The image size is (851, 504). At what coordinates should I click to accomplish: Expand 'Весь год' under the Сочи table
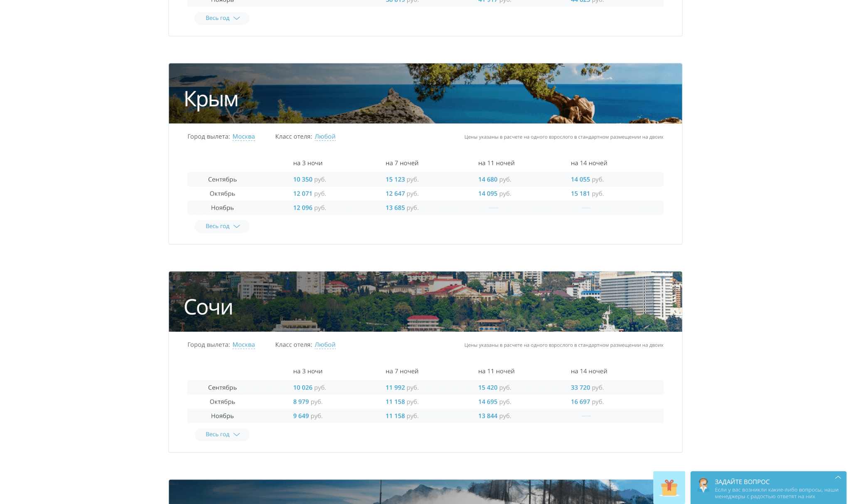tap(222, 434)
